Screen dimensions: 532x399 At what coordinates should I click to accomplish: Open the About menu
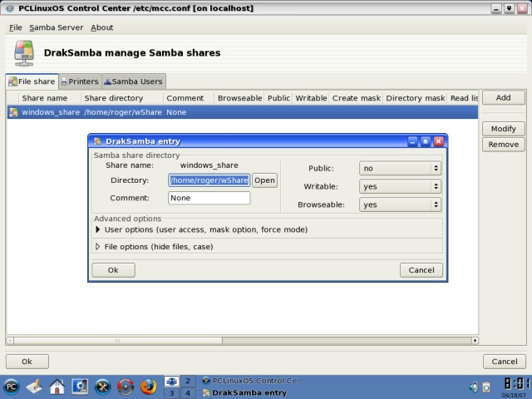click(x=101, y=27)
